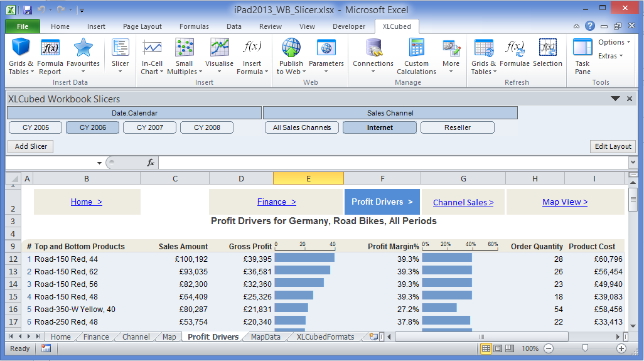Screen dimensions: 644x361
Task: Switch to Normal view in status bar
Action: pyautogui.click(x=486, y=348)
